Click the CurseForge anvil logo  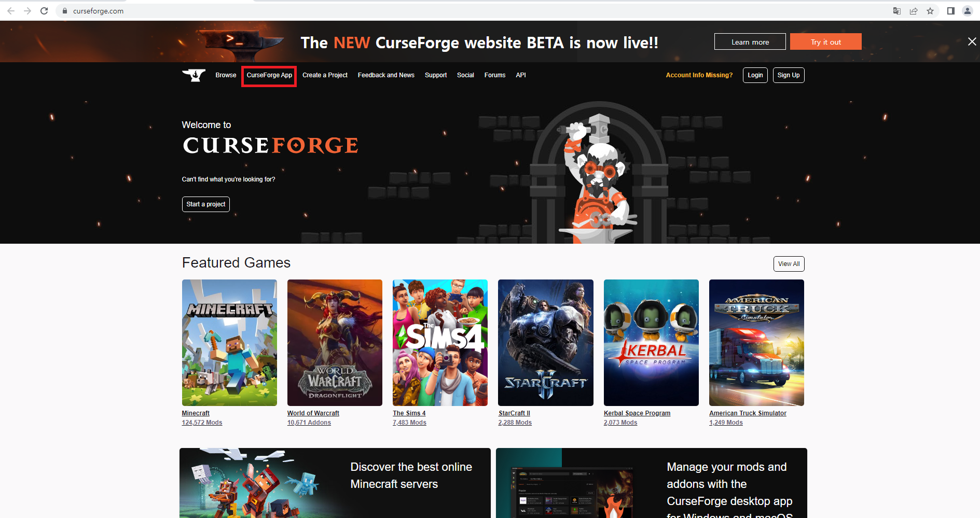point(194,75)
